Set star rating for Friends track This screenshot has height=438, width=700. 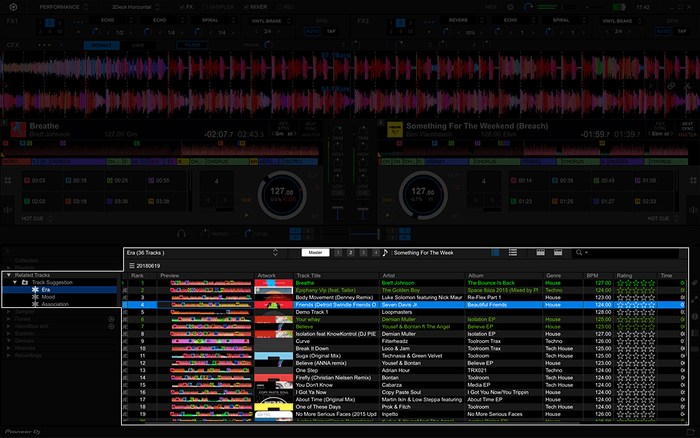636,304
